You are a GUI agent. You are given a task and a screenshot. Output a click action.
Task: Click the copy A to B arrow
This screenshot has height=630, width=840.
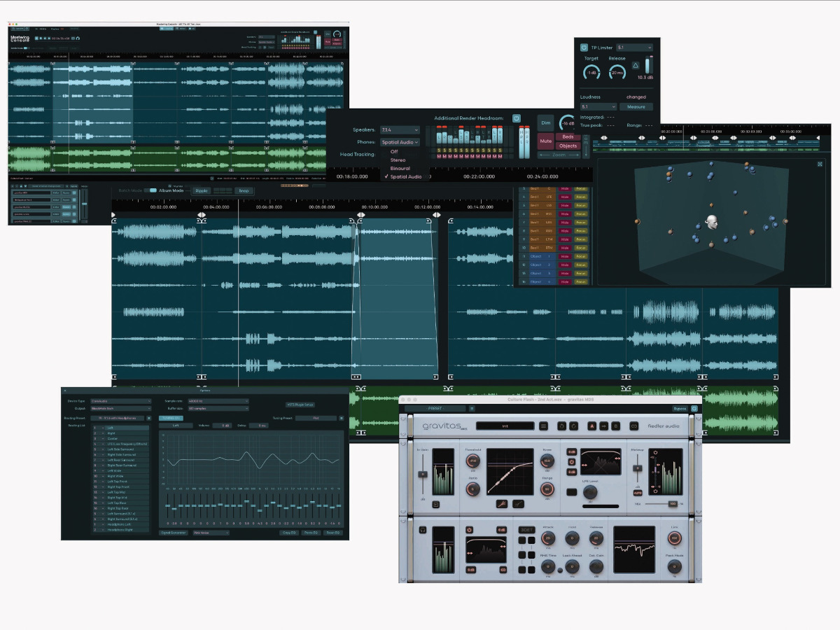click(603, 426)
